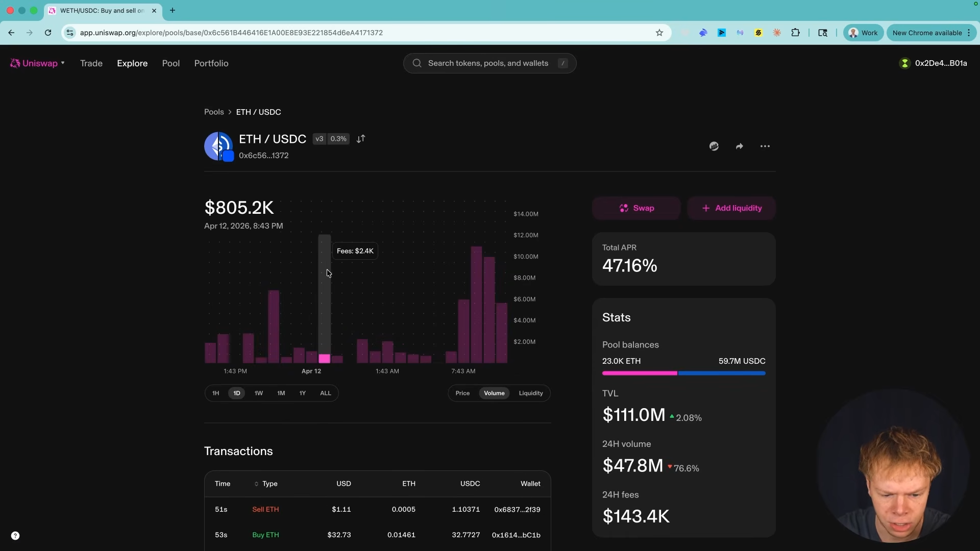This screenshot has height=551, width=980.
Task: Click the orange starburst extension icon
Action: click(x=777, y=33)
